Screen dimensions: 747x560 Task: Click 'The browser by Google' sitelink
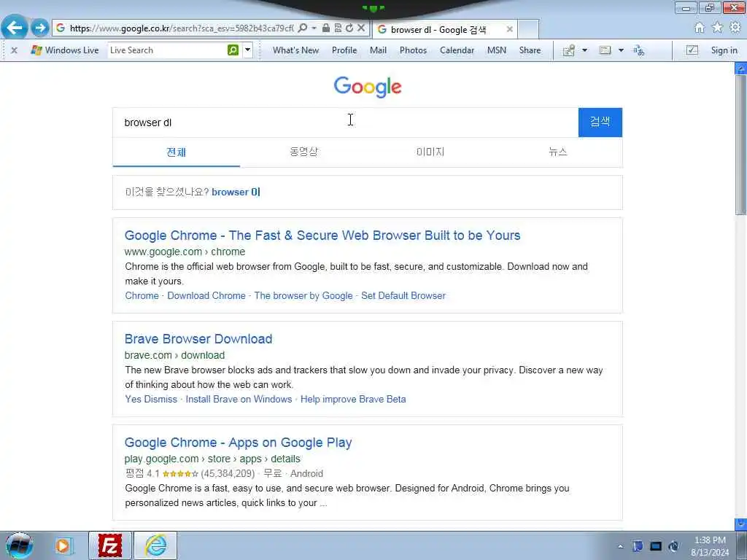[303, 296]
